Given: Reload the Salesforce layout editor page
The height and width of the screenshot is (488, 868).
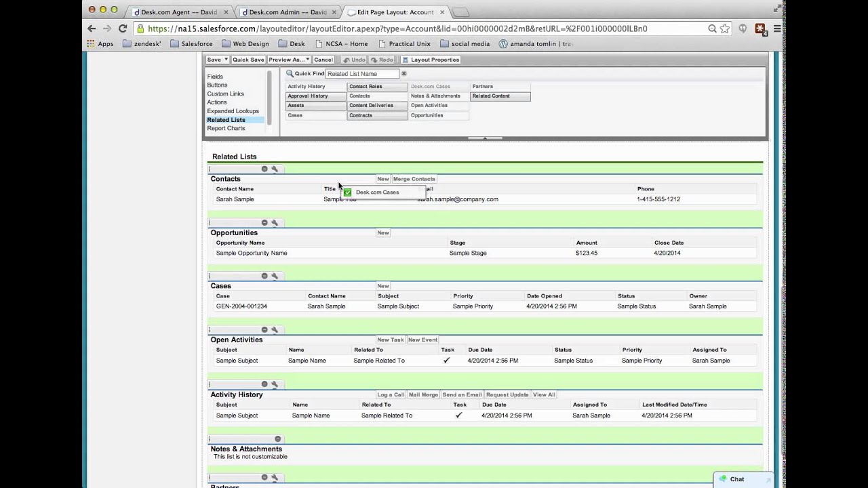Looking at the screenshot, I should coord(122,28).
